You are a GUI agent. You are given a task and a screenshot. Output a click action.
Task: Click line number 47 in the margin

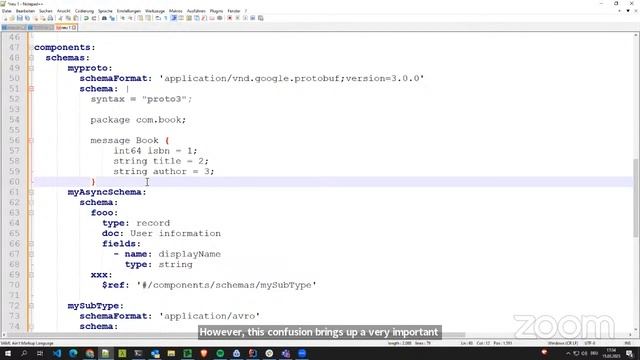coord(14,47)
